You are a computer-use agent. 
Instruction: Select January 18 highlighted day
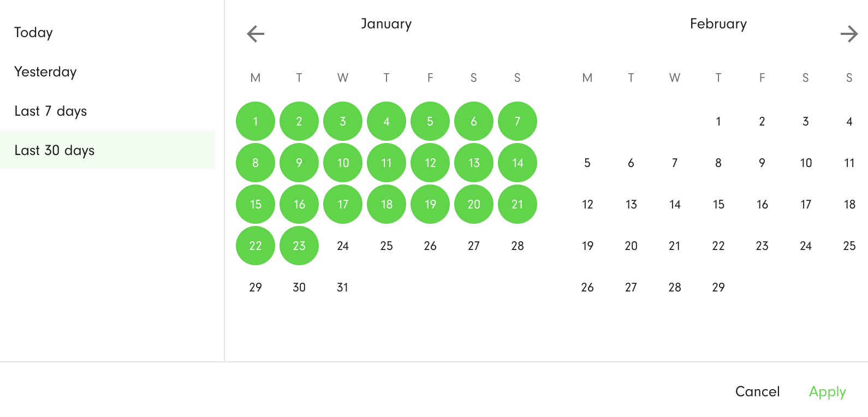[387, 204]
